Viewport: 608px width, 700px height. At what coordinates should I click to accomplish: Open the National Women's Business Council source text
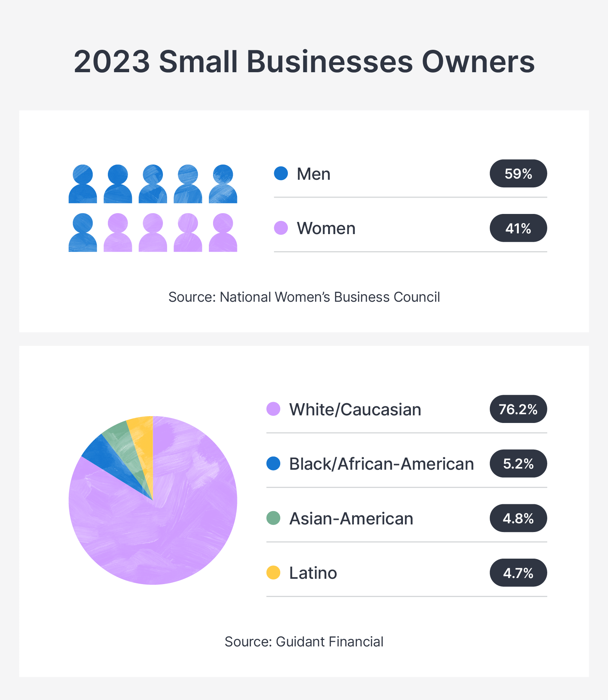click(x=304, y=297)
